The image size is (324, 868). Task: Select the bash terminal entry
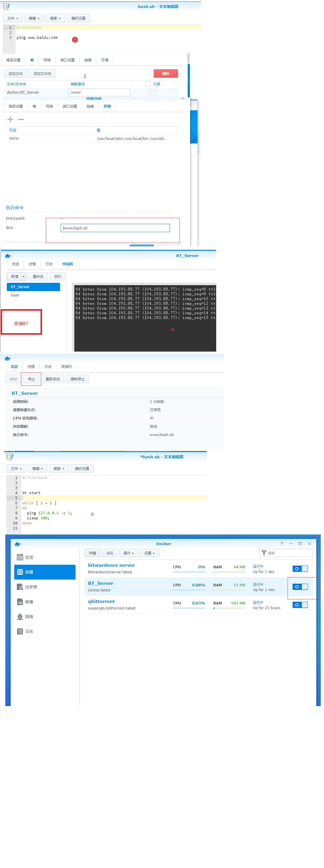(33, 295)
